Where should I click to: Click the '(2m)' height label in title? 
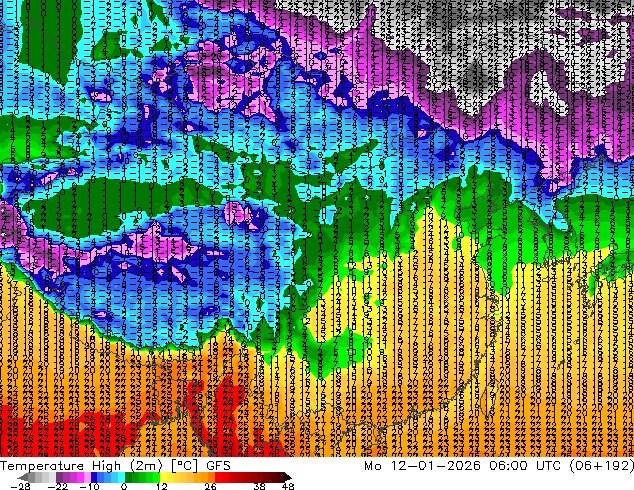[x=146, y=466]
